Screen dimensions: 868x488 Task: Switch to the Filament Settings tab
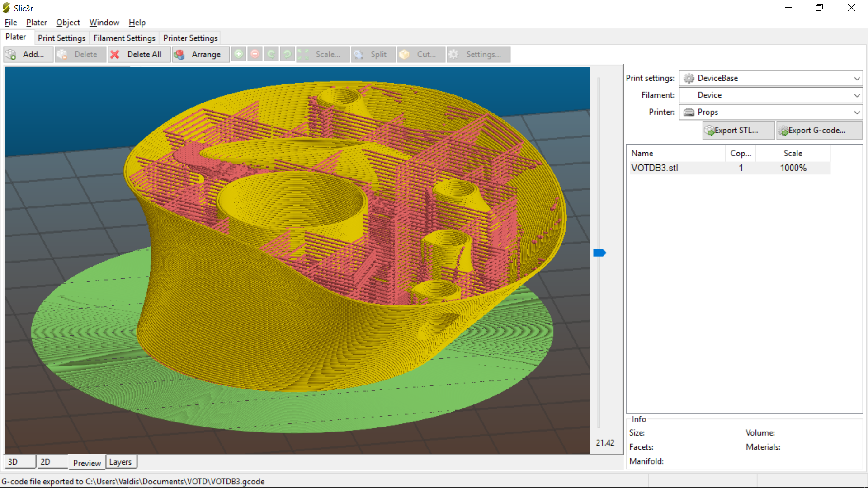tap(124, 38)
